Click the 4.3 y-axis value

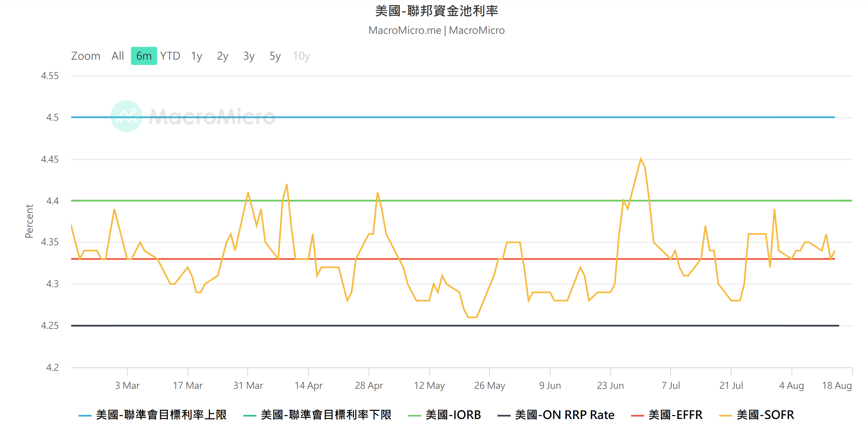click(52, 284)
